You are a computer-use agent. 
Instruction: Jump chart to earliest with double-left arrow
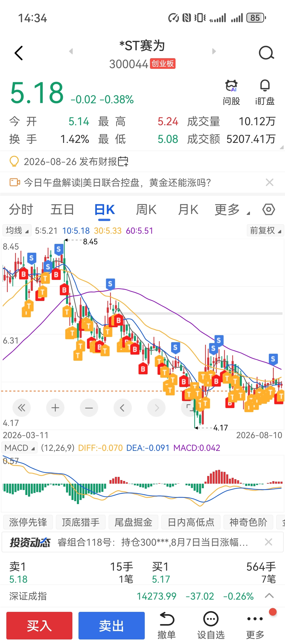pos(21,408)
